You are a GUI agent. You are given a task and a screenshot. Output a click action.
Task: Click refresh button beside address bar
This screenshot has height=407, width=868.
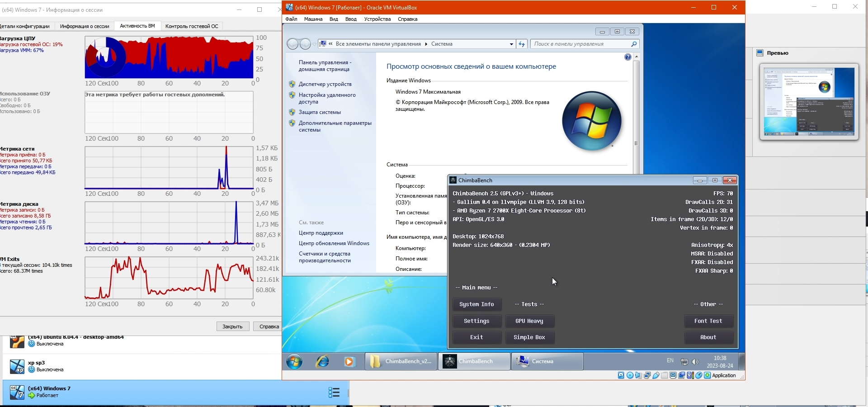pyautogui.click(x=522, y=44)
